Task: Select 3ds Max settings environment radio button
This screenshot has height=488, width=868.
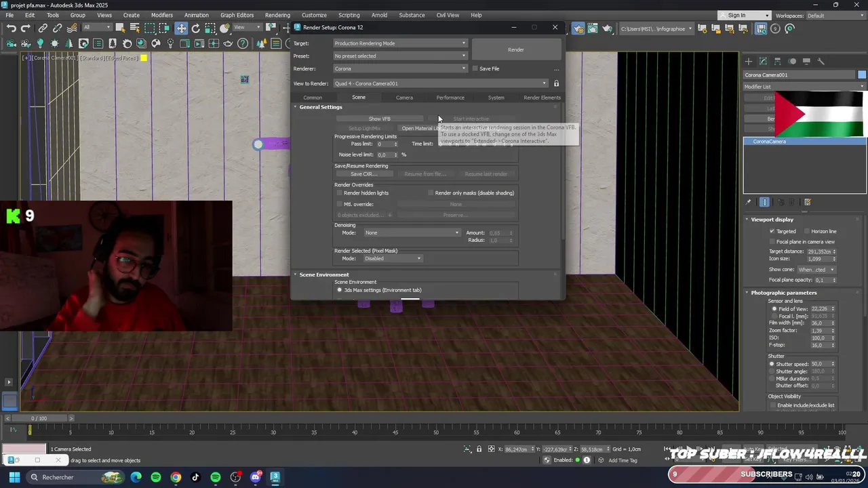Action: point(340,290)
